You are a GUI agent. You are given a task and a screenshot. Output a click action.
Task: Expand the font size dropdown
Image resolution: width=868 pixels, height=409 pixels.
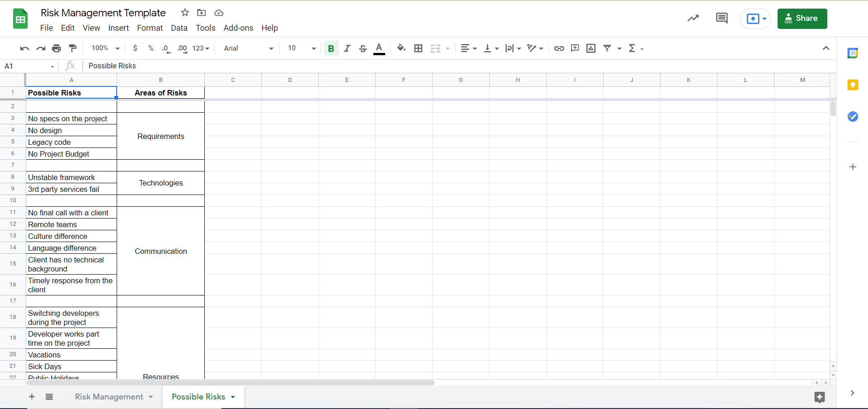[302, 48]
